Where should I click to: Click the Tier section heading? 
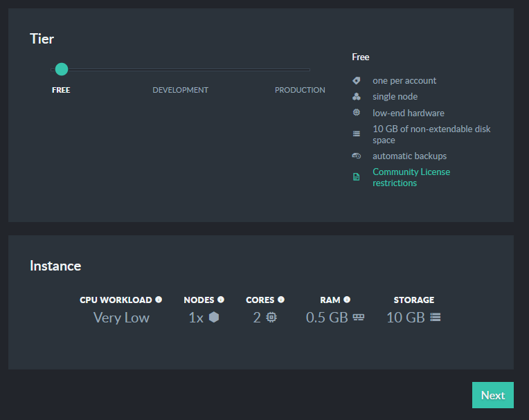42,39
